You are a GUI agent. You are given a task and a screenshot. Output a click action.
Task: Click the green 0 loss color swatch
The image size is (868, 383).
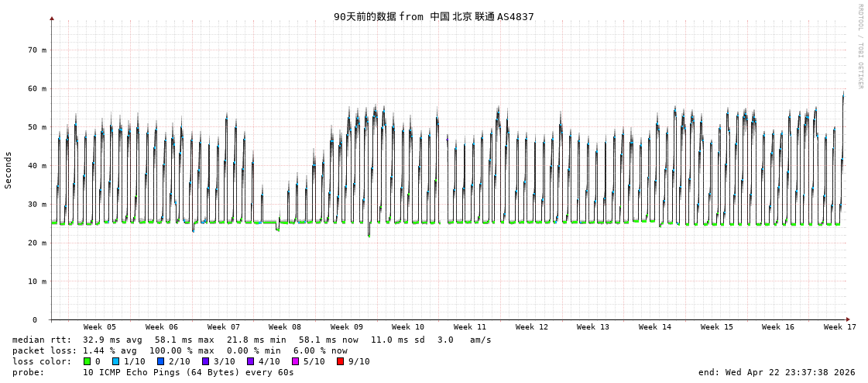(87, 361)
